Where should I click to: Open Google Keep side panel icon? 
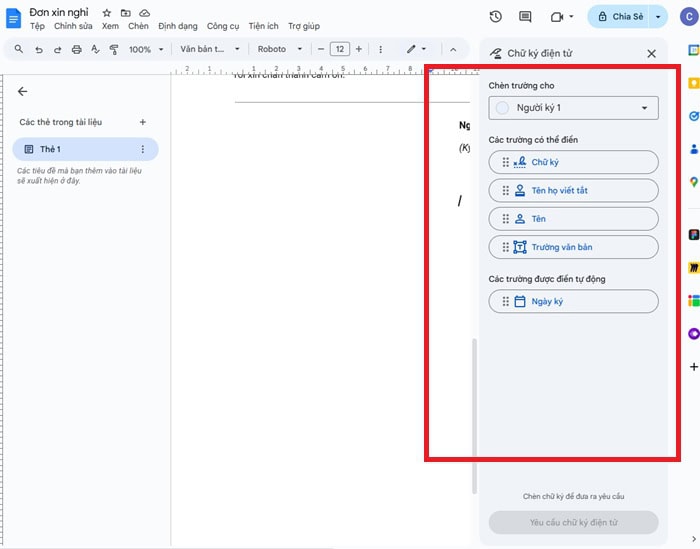tap(693, 86)
